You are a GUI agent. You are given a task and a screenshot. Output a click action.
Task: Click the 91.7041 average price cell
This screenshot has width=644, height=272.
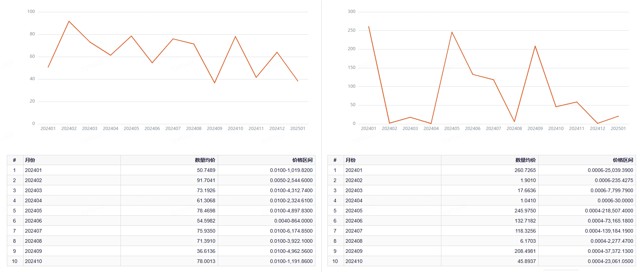[206, 180]
